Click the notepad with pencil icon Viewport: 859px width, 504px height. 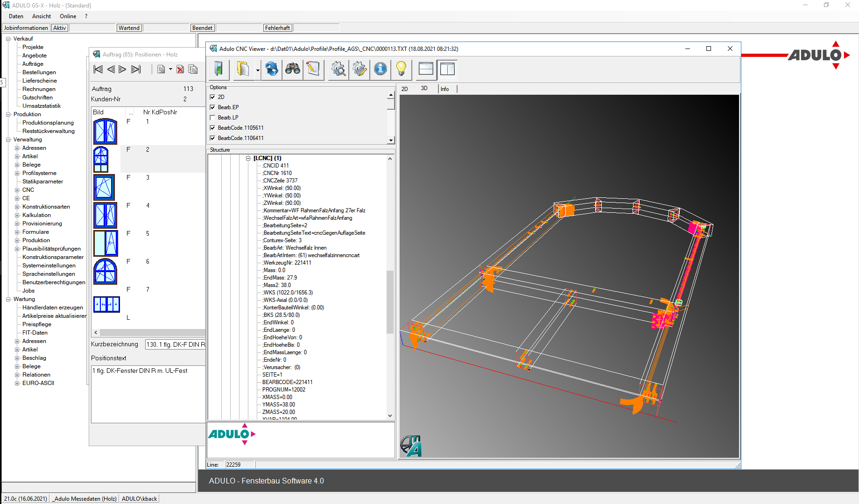point(314,70)
